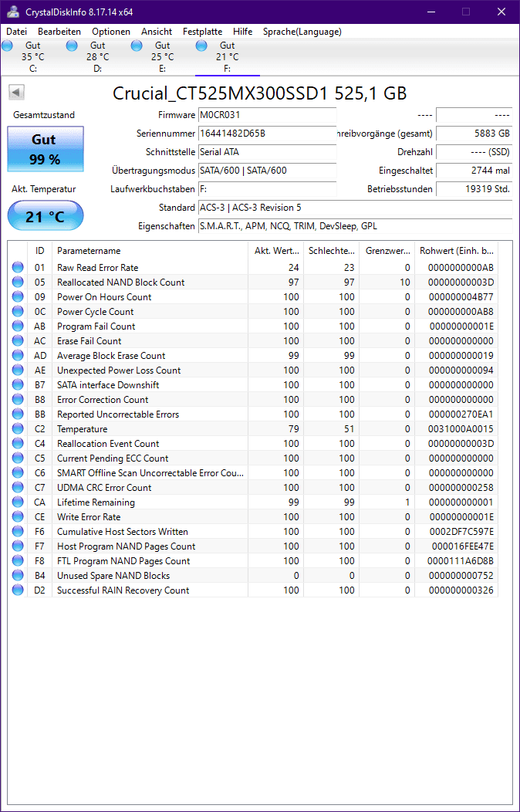520x812 pixels.
Task: Click the Übertragungsmodus field SATA/600
Action: [x=267, y=171]
